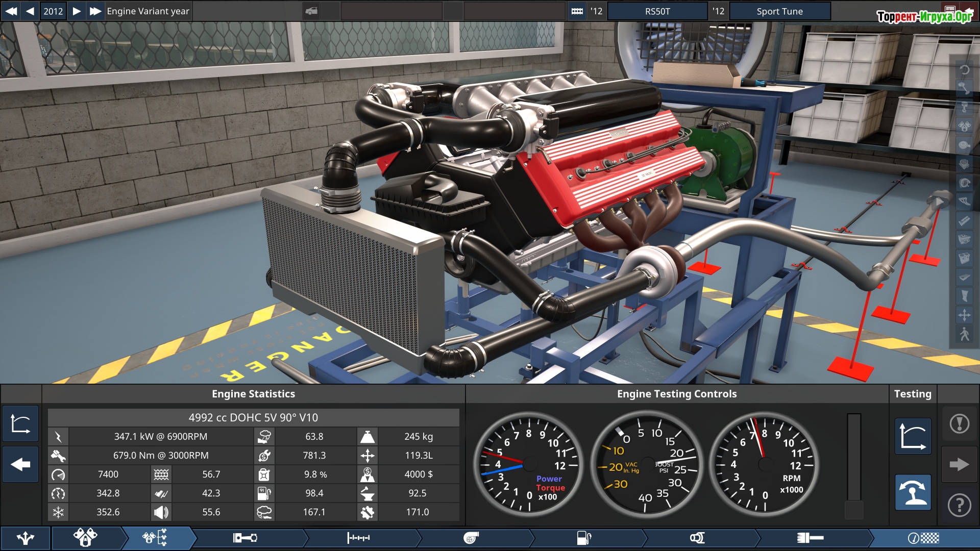Toggle exhaust headers visibility icon
This screenshot has height=551, width=980.
[964, 202]
